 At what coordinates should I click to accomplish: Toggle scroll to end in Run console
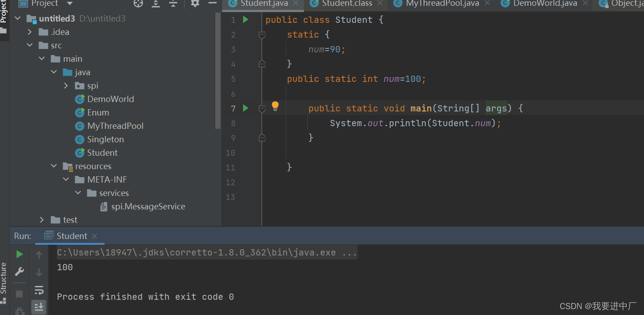click(x=39, y=306)
